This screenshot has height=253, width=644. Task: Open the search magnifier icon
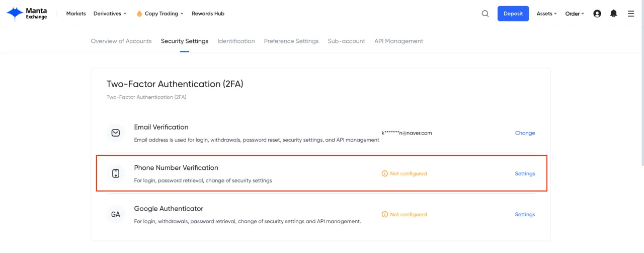(x=485, y=14)
